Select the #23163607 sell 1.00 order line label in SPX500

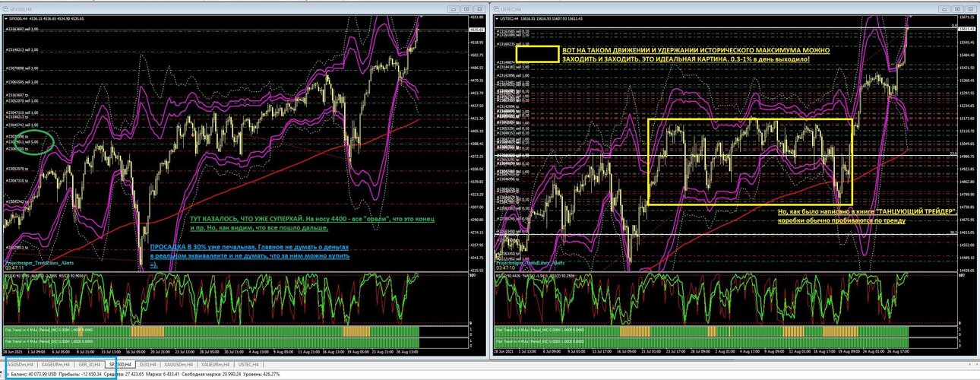pos(21,29)
